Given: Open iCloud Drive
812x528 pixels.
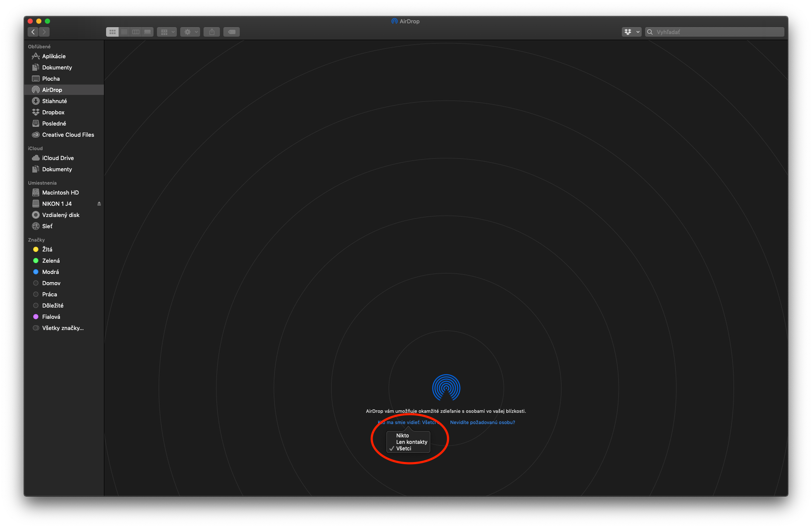Looking at the screenshot, I should (x=64, y=158).
